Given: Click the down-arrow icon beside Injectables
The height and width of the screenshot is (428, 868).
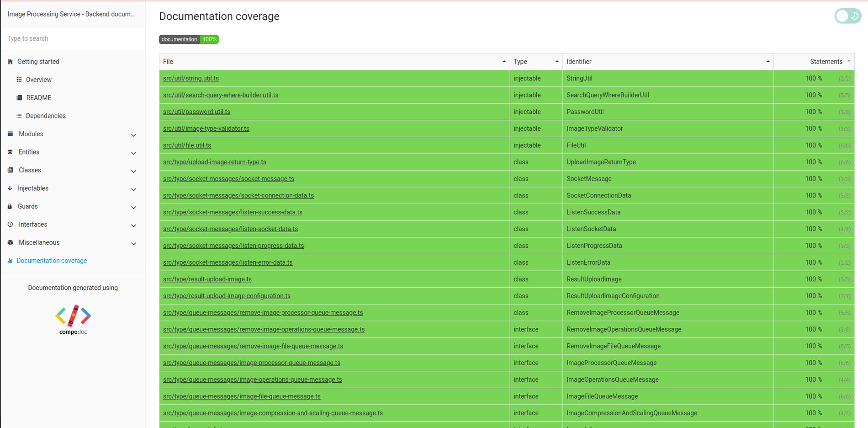Looking at the screenshot, I should (10, 188).
